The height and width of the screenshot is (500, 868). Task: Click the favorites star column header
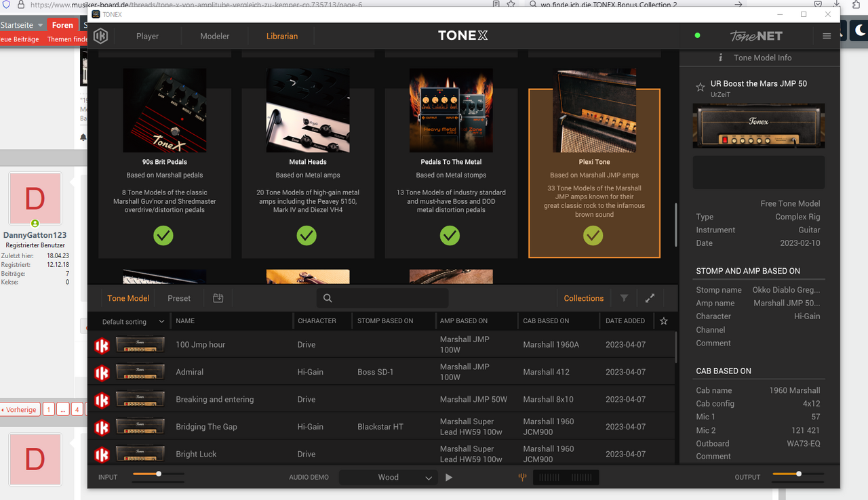[664, 321]
